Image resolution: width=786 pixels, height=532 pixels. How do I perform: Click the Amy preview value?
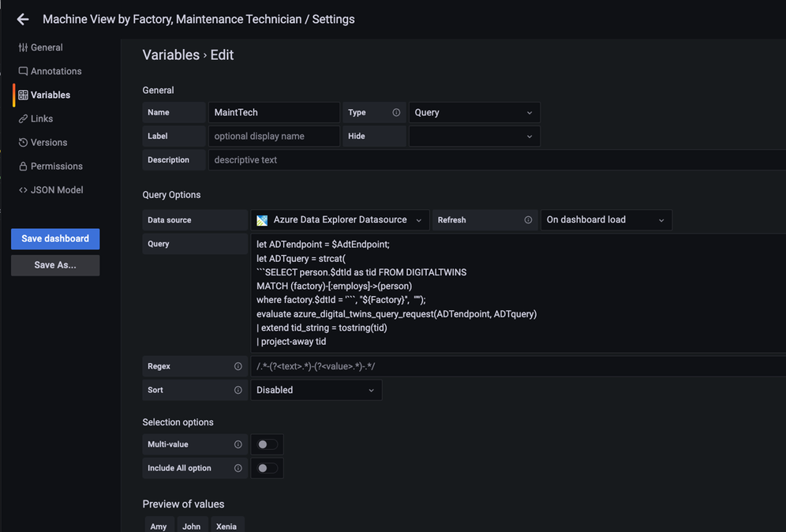pyautogui.click(x=159, y=526)
